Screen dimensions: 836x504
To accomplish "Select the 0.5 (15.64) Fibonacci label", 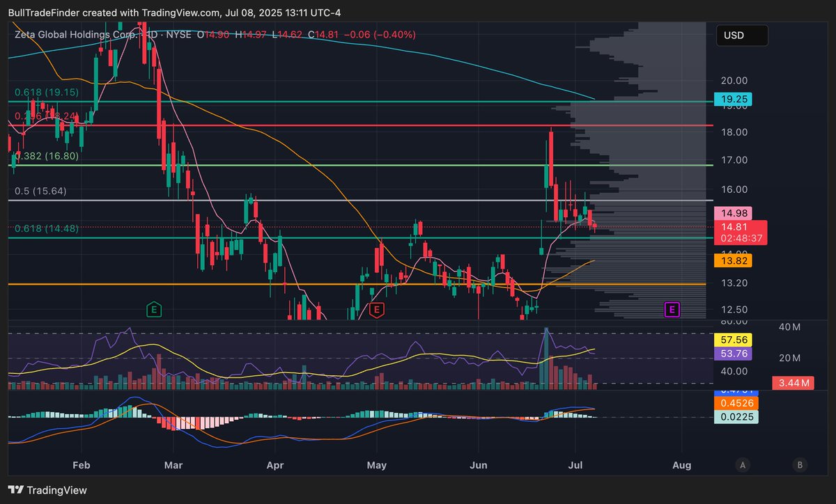I will coord(40,191).
